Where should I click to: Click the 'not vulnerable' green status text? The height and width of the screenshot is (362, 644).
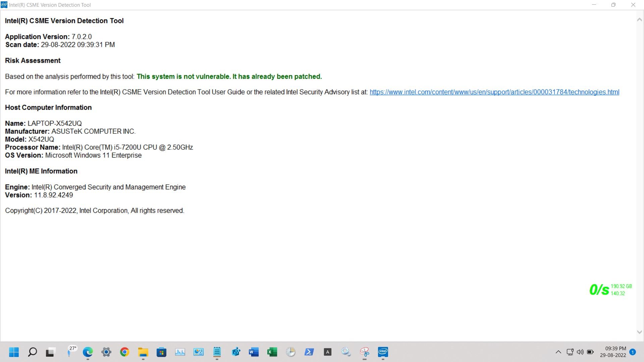pyautogui.click(x=229, y=77)
